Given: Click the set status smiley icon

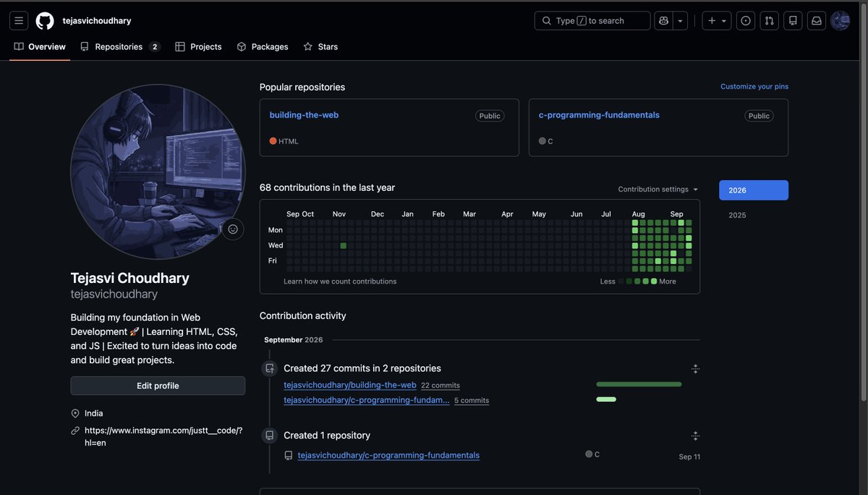Looking at the screenshot, I should pos(233,229).
